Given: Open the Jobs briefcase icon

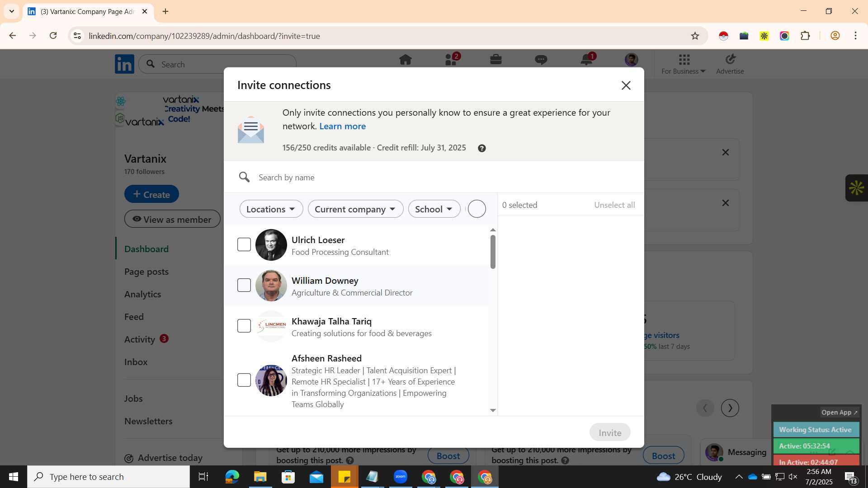Looking at the screenshot, I should click(x=496, y=60).
